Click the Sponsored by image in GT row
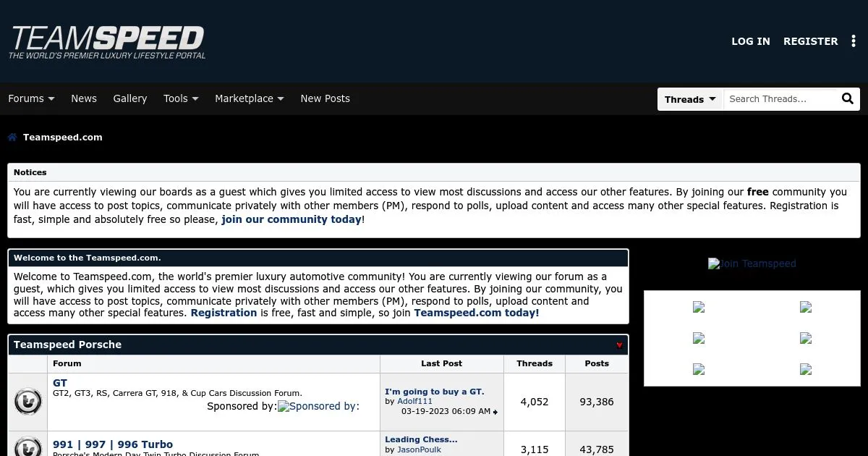 click(x=319, y=406)
